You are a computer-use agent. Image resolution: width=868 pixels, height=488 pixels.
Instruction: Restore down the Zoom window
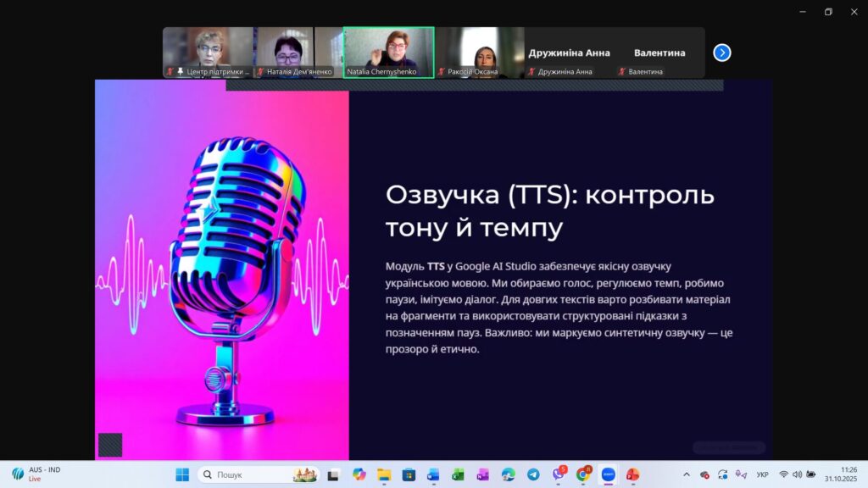pos(828,12)
